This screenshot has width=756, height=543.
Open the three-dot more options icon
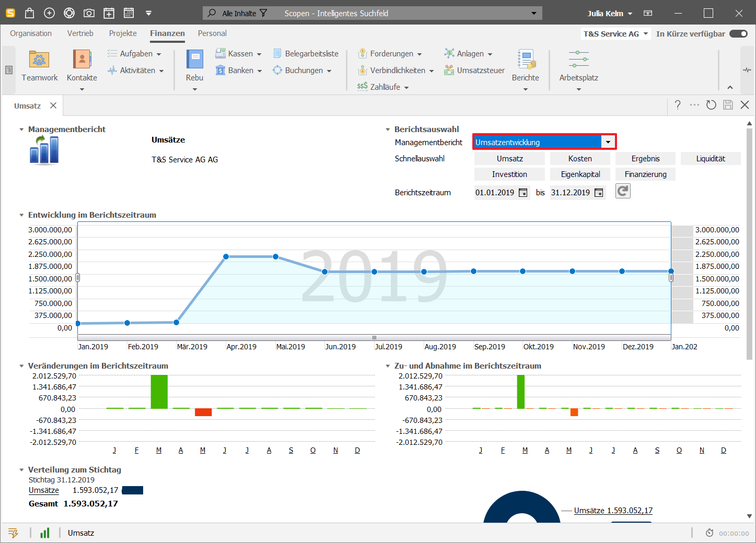[x=694, y=105]
